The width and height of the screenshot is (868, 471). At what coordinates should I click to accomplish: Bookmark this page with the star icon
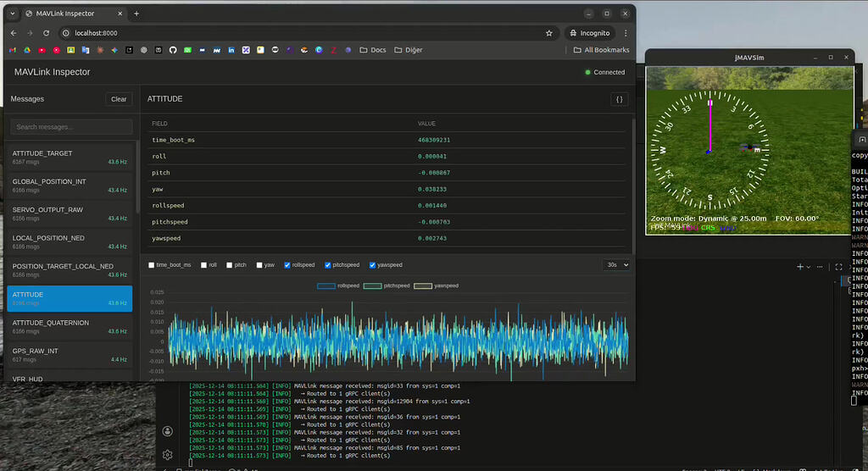(x=549, y=33)
